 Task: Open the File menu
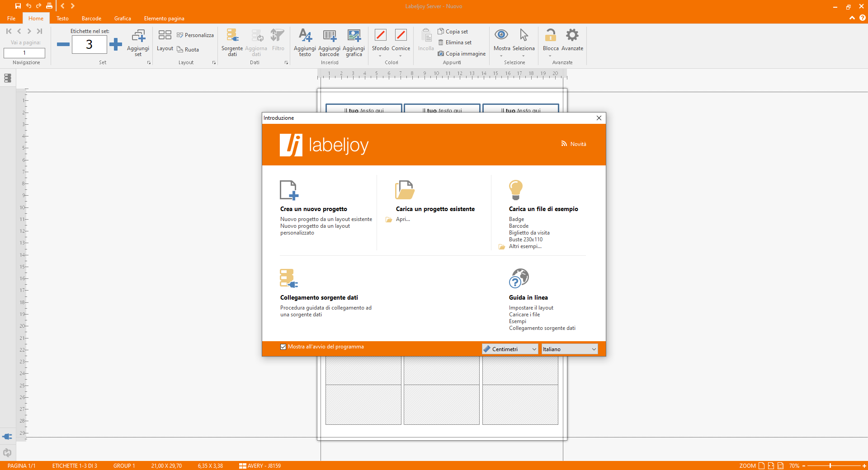pos(11,19)
